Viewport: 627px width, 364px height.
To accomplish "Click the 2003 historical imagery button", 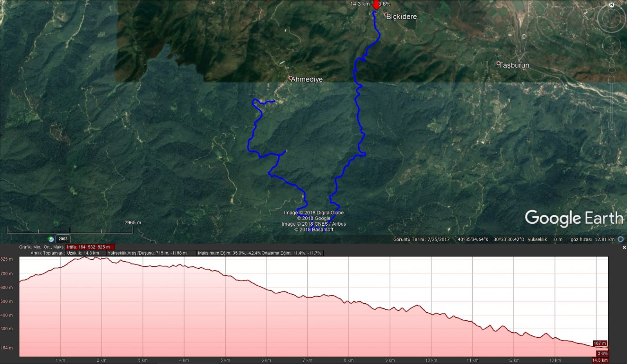I will click(x=63, y=239).
